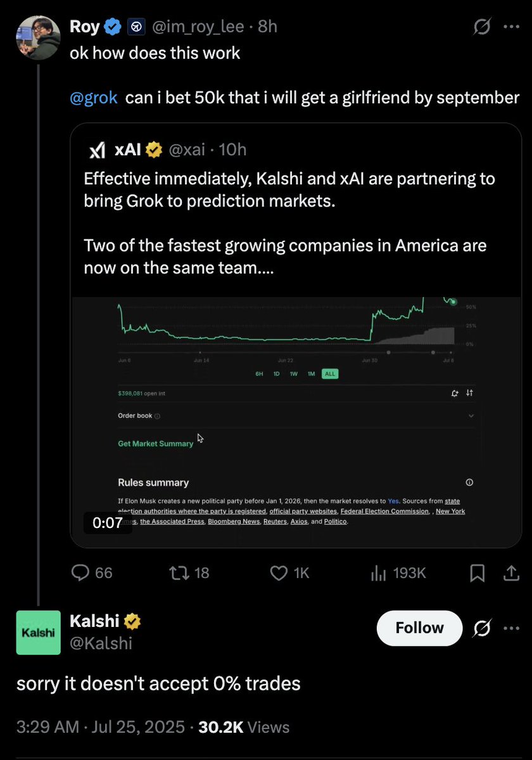Screen dimensions: 532x760
Task: Repost Roy's tweet via the retweet icon
Action: click(x=179, y=573)
